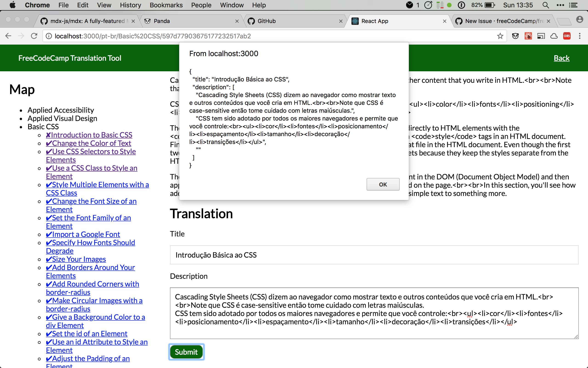This screenshot has width=588, height=368.
Task: Open the Bookmarks menu
Action: click(x=166, y=5)
